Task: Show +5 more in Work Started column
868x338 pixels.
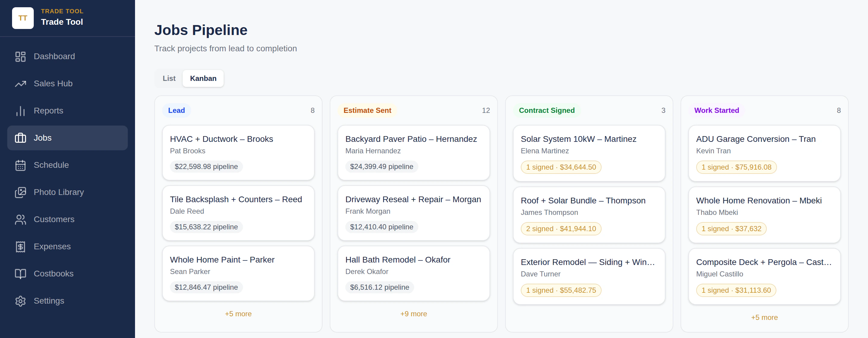Action: coord(764,317)
